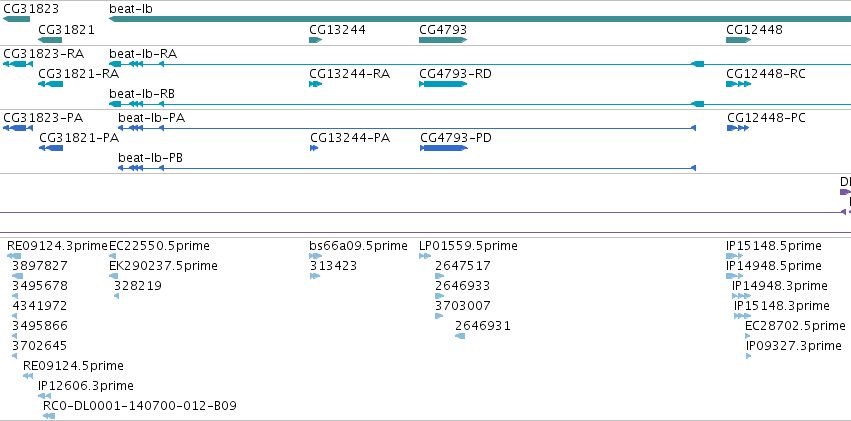Click the EK290237.5prime EST label
The height and width of the screenshot is (421, 851).
point(163,266)
